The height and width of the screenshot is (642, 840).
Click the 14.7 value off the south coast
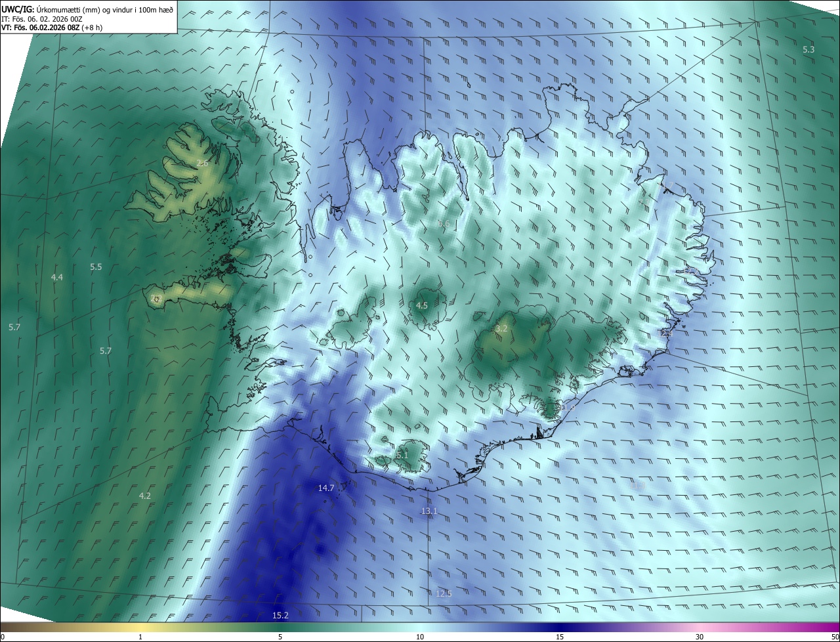click(x=326, y=488)
